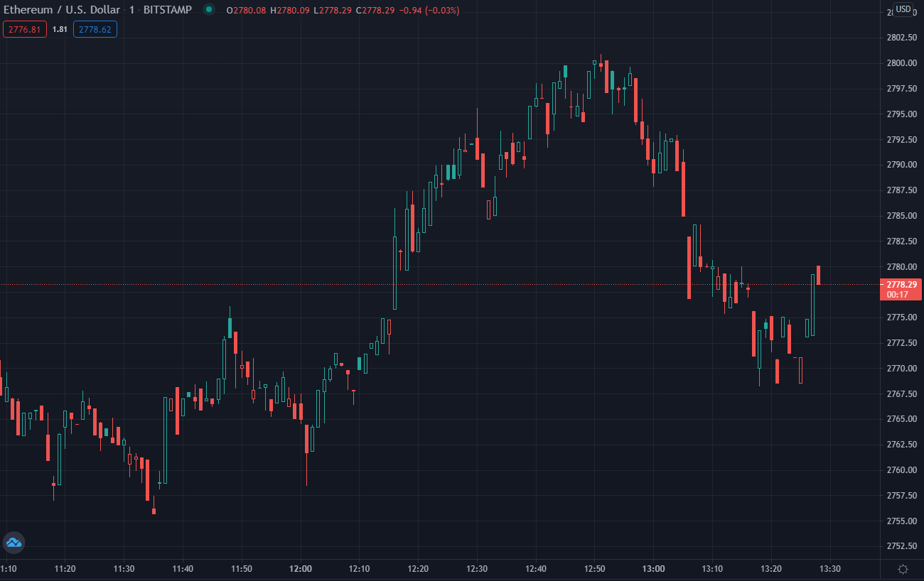This screenshot has width=924, height=581.
Task: Open chart settings gear icon
Action: (903, 569)
